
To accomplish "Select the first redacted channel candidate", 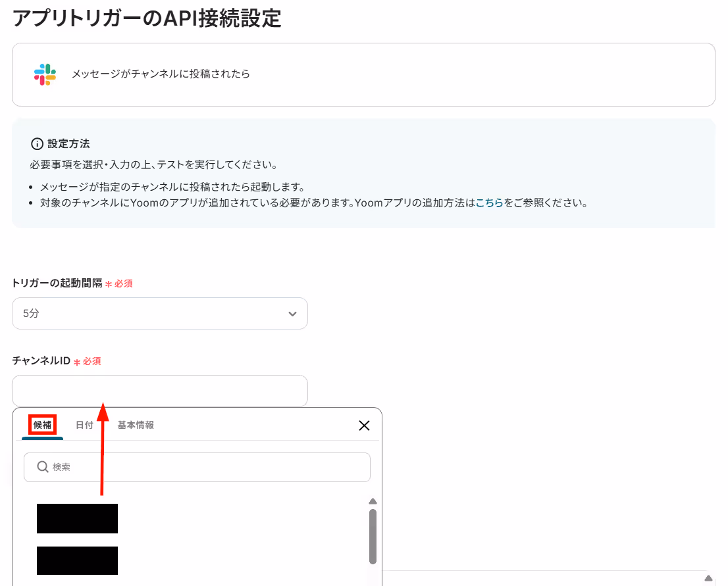I will (77, 518).
